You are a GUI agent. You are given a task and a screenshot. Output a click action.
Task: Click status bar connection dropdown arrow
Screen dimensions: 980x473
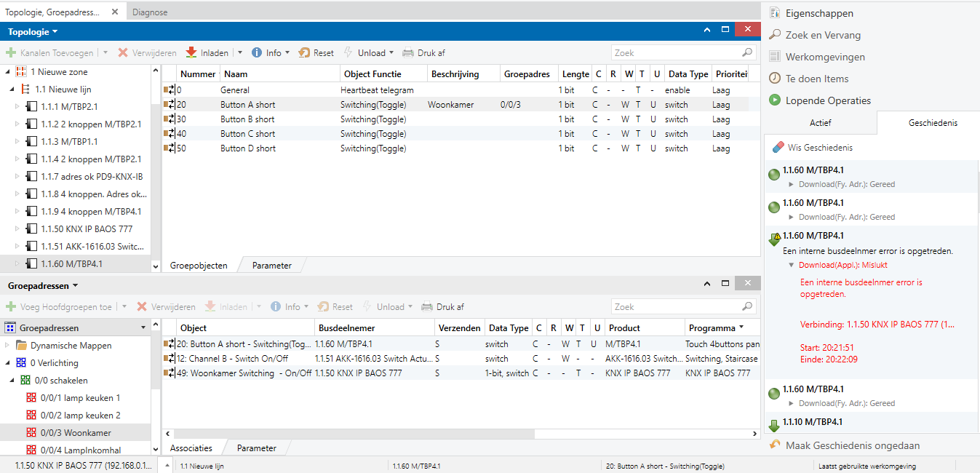coord(167,466)
